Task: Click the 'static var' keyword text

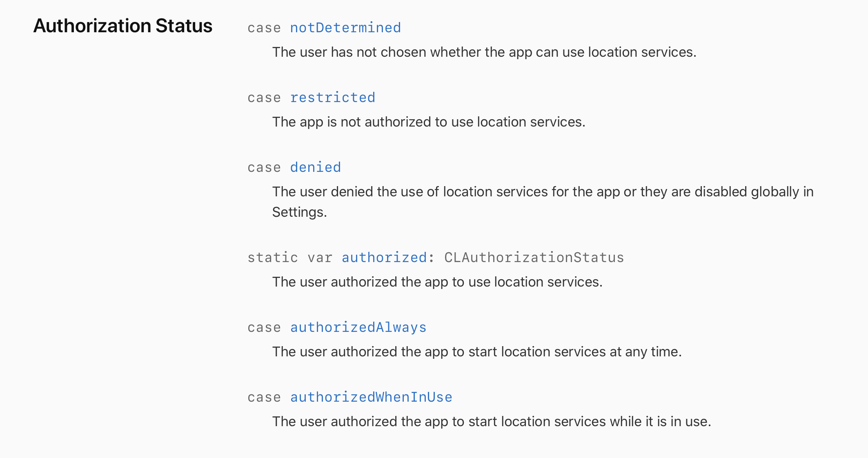Action: point(289,258)
